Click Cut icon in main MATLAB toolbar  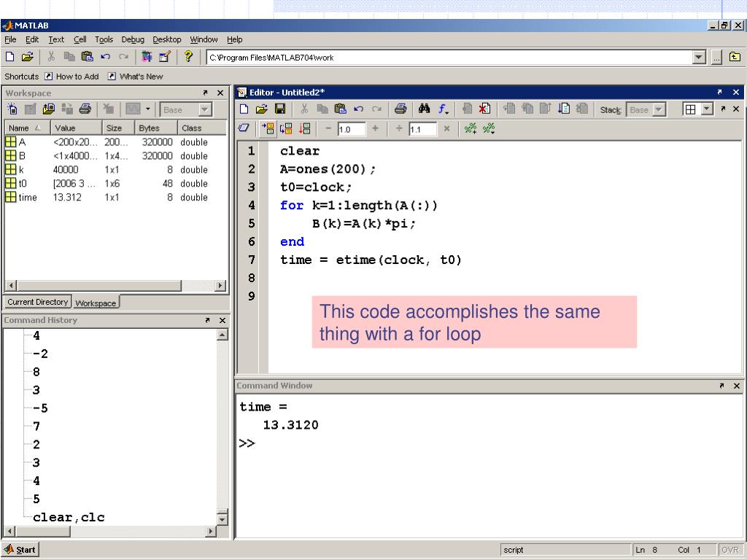pos(51,57)
